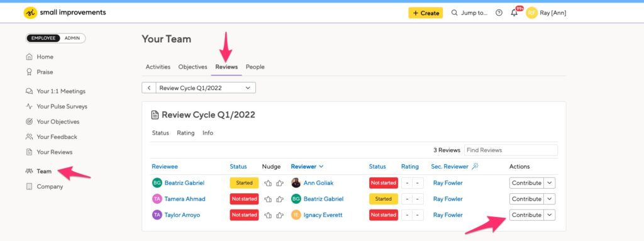
Task: Click the Company building icon
Action: point(29,187)
